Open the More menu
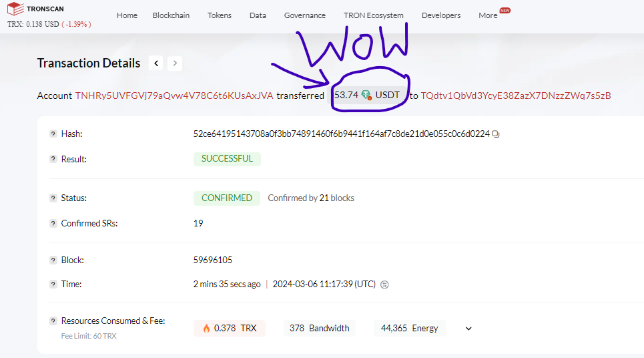 pos(488,15)
